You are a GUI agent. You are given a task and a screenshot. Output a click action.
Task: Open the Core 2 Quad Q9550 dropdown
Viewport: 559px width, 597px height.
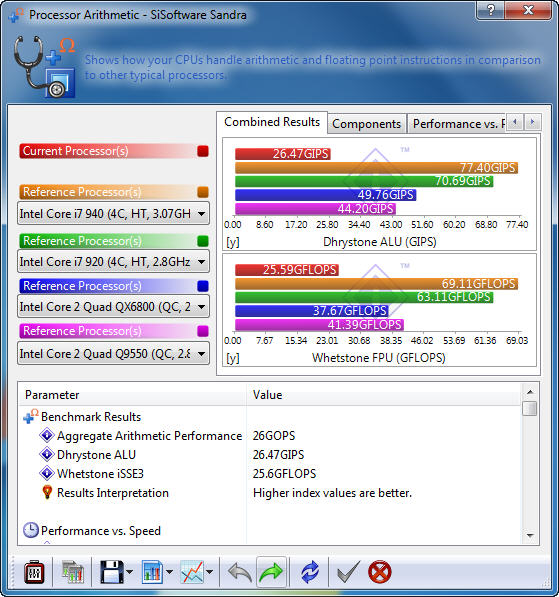[113, 354]
